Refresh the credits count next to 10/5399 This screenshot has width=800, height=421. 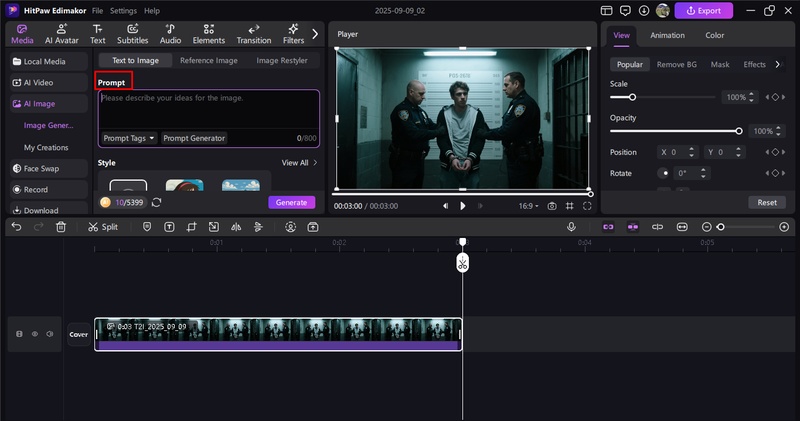[x=157, y=203]
